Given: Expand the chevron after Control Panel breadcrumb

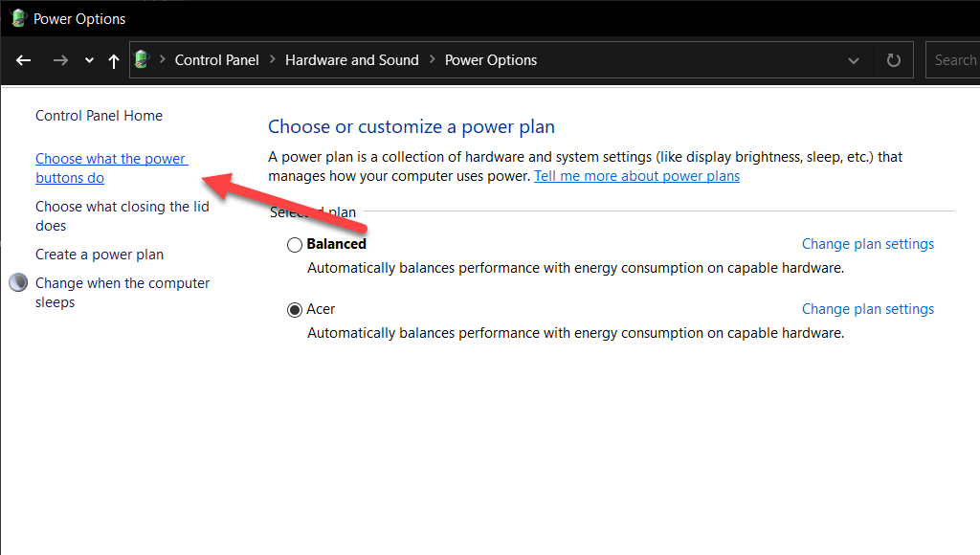Looking at the screenshot, I should click(272, 60).
